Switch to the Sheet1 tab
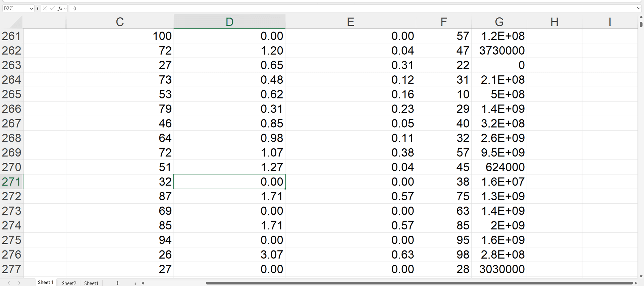This screenshot has width=644, height=286. point(91,283)
